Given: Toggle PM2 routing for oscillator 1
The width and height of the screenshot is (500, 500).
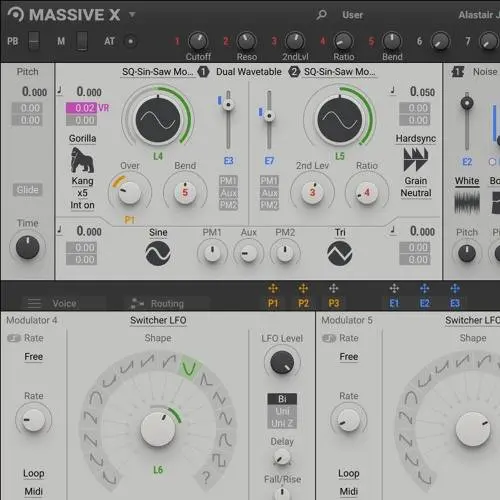Looking at the screenshot, I should tap(228, 205).
